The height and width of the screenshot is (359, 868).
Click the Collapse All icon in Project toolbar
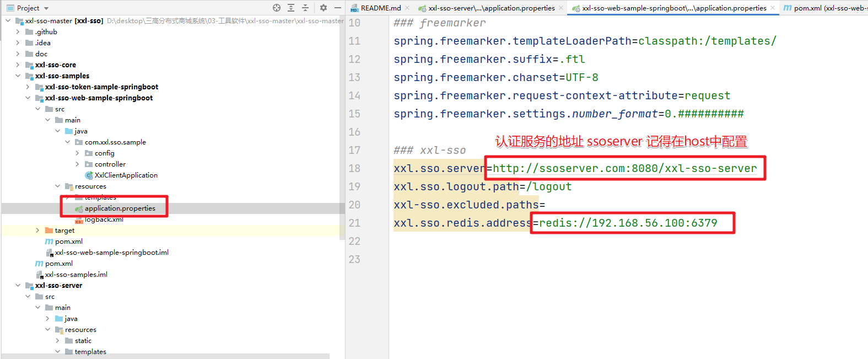click(x=305, y=8)
